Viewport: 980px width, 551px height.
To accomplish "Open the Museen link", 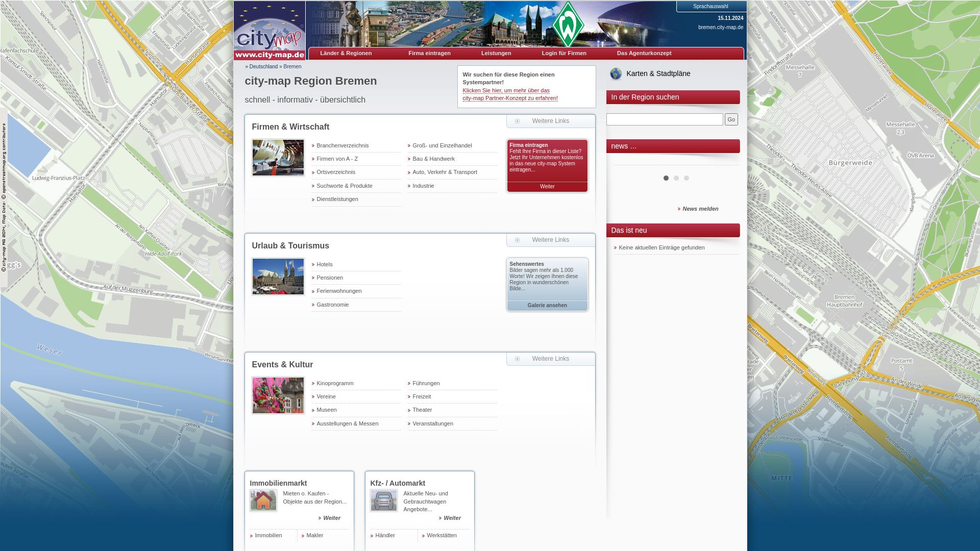I will point(327,410).
